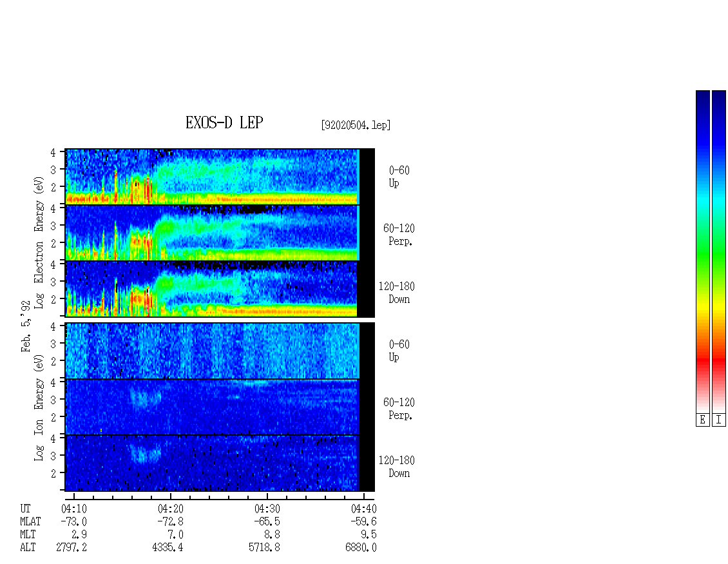Click the '120-180 Down' label beside the ion panel
This screenshot has width=728, height=564.
coord(396,467)
